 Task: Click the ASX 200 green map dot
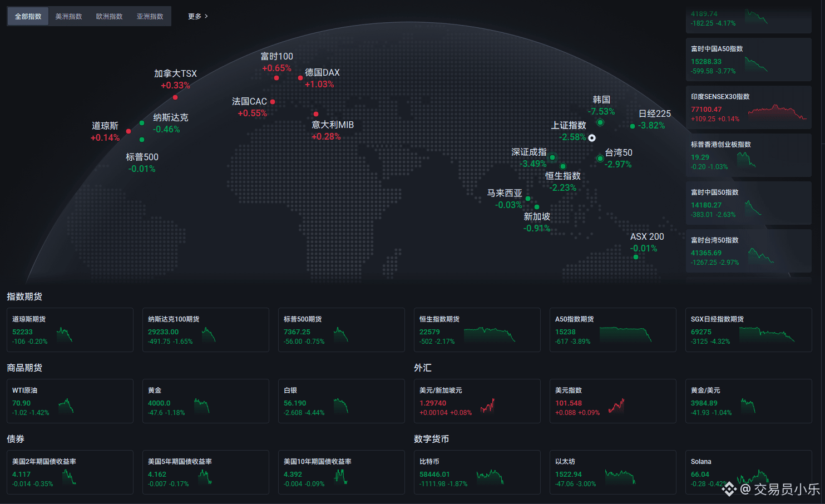pos(636,257)
